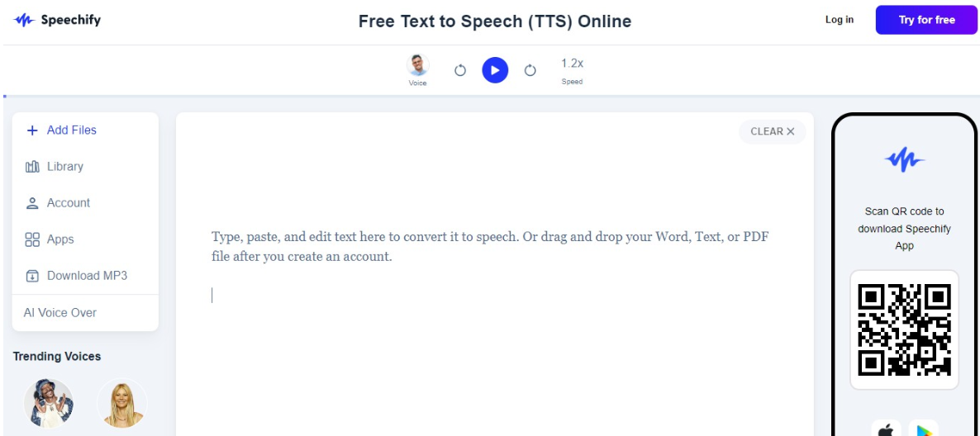Open AI Voice Over
This screenshot has width=980, height=436.
click(x=60, y=313)
